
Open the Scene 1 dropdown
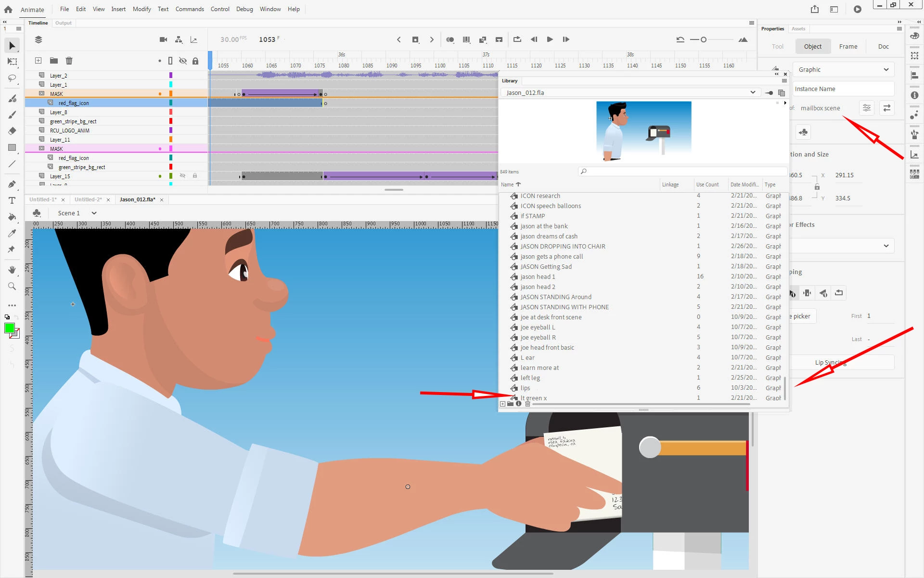(x=94, y=213)
